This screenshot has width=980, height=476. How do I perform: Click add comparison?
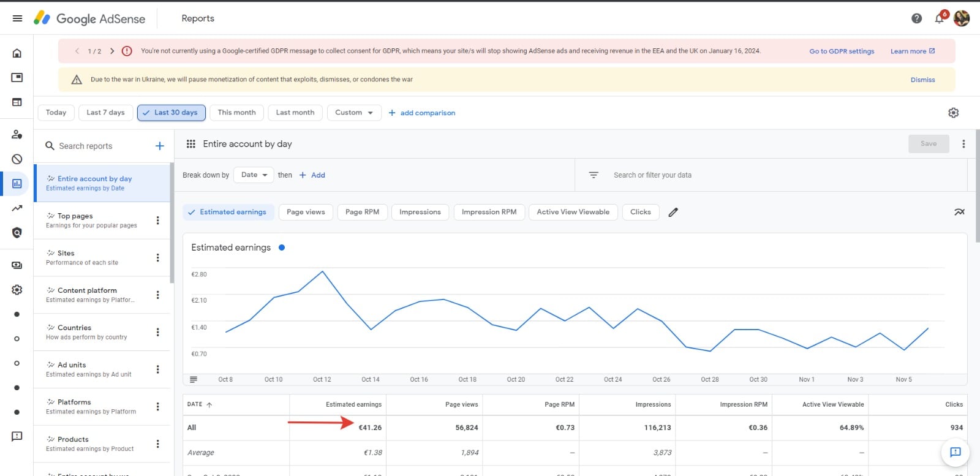[422, 113]
